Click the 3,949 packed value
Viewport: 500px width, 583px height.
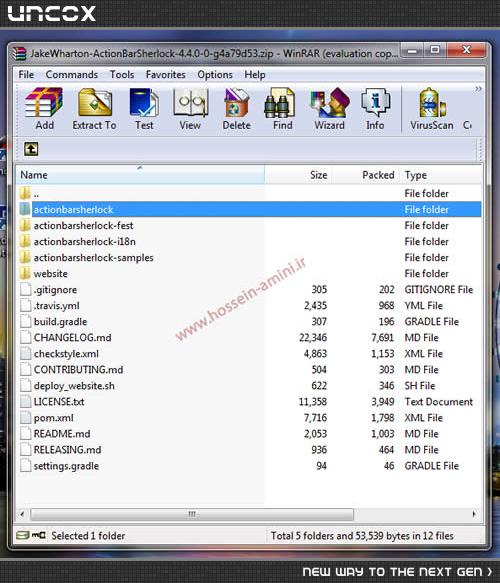click(x=383, y=402)
